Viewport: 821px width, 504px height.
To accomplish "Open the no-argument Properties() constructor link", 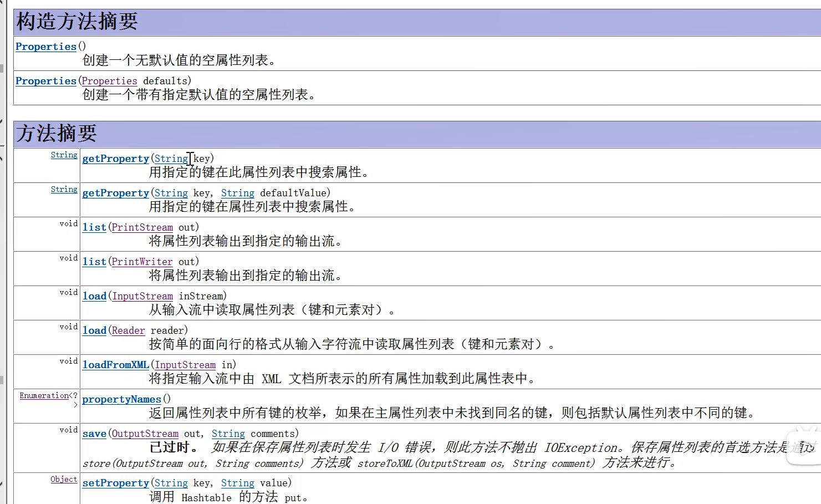I will click(46, 47).
